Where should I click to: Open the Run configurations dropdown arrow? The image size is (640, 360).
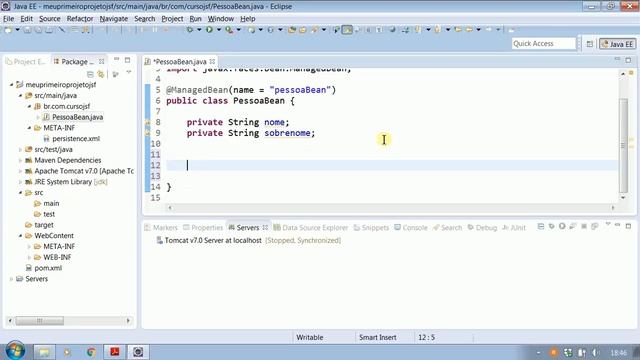tap(219, 30)
